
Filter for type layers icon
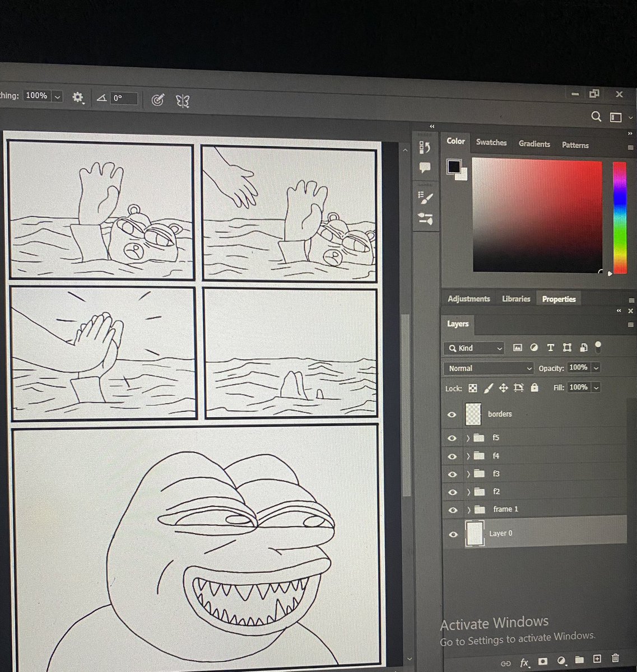click(x=550, y=348)
